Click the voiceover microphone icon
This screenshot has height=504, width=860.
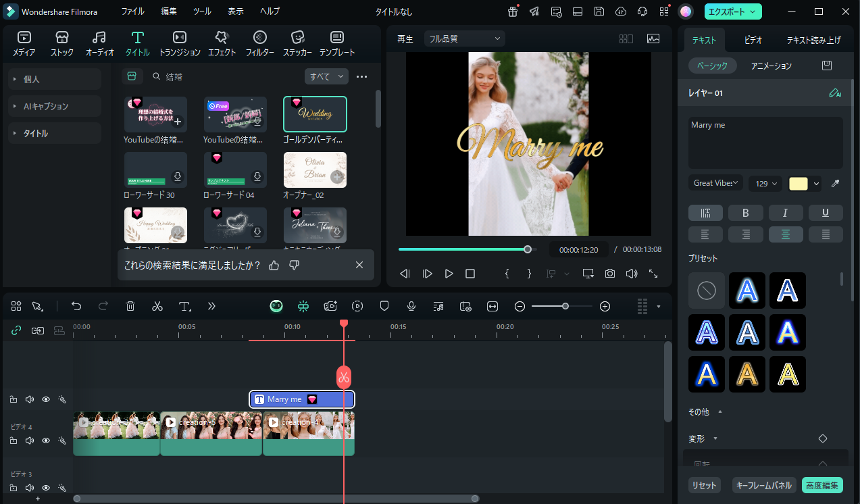click(x=411, y=306)
